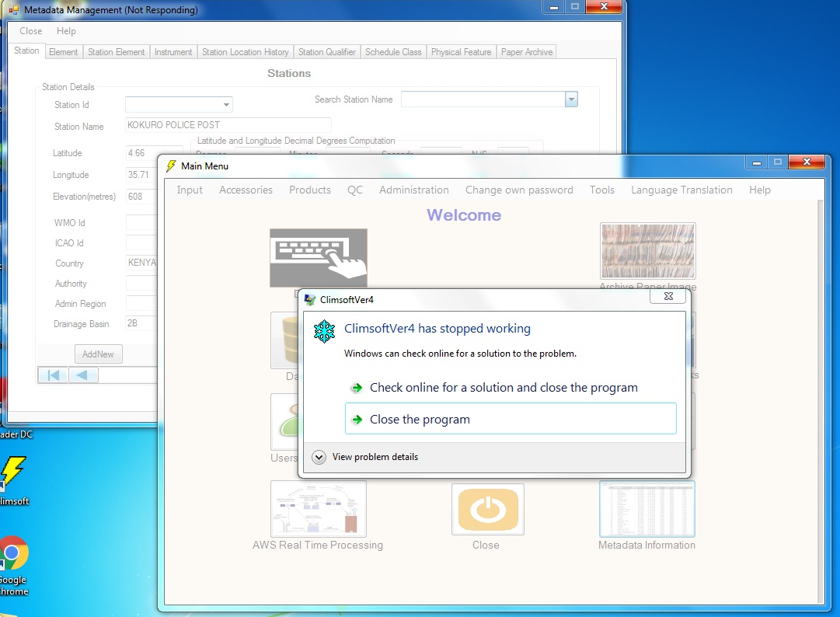This screenshot has height=617, width=840.
Task: Open the Archive Paper Image module
Action: [x=647, y=250]
